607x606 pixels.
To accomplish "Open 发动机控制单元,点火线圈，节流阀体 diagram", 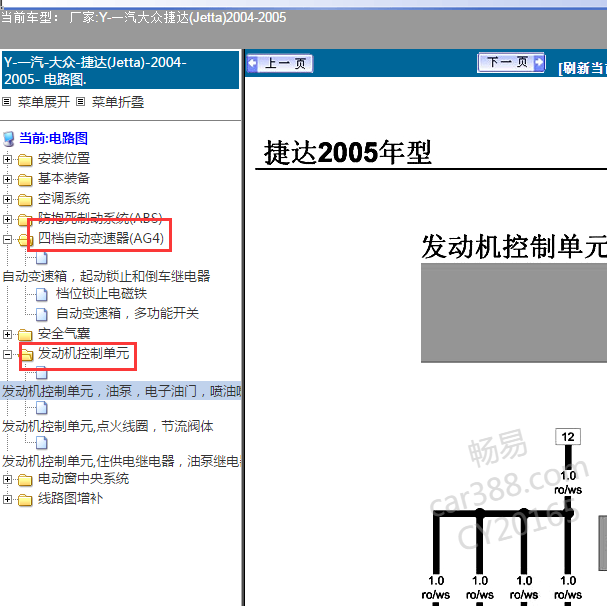I will (108, 426).
